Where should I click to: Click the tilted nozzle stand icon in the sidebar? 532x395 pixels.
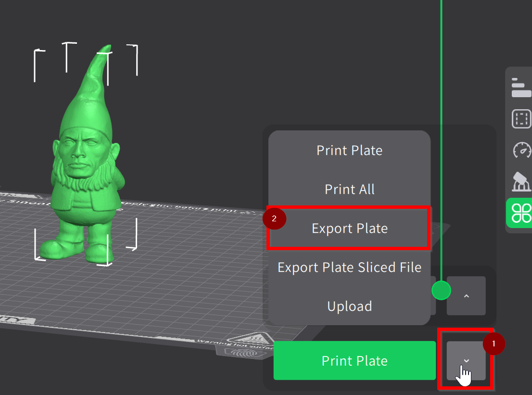(521, 182)
